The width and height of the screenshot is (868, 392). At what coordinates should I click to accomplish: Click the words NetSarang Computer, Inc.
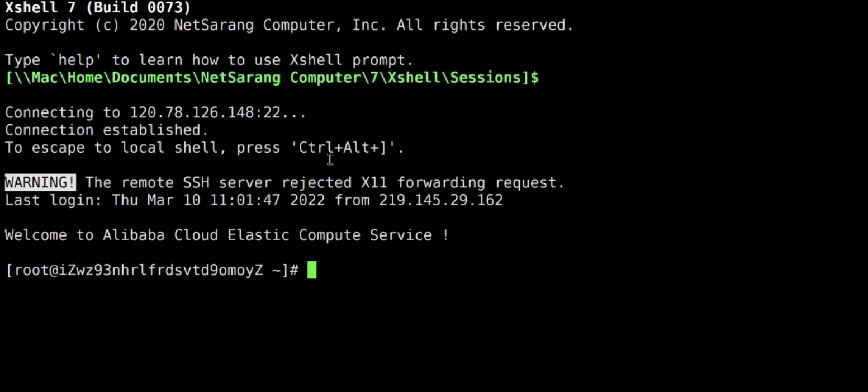(x=281, y=25)
